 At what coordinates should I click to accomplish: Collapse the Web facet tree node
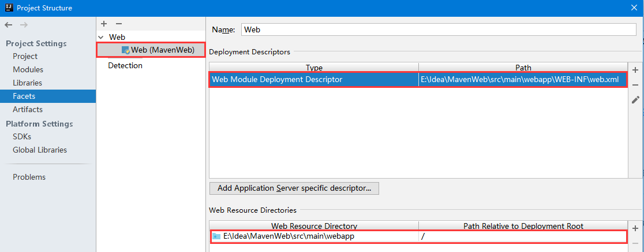click(101, 38)
